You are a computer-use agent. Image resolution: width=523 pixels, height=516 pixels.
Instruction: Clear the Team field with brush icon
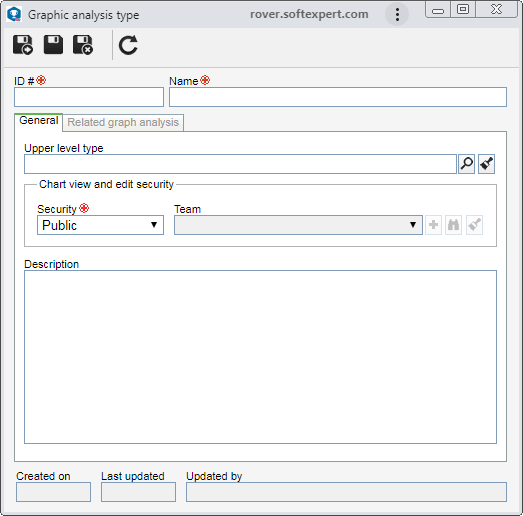474,225
